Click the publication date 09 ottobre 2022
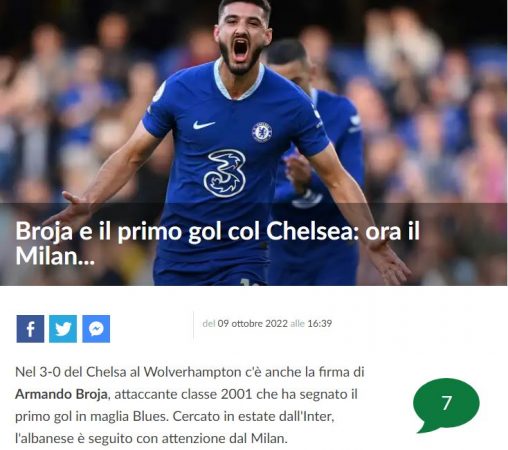This screenshot has height=450, width=508. click(252, 324)
